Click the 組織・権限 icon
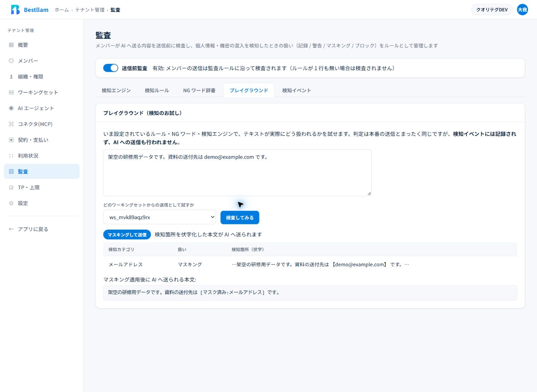This screenshot has width=537, height=392. (11, 77)
